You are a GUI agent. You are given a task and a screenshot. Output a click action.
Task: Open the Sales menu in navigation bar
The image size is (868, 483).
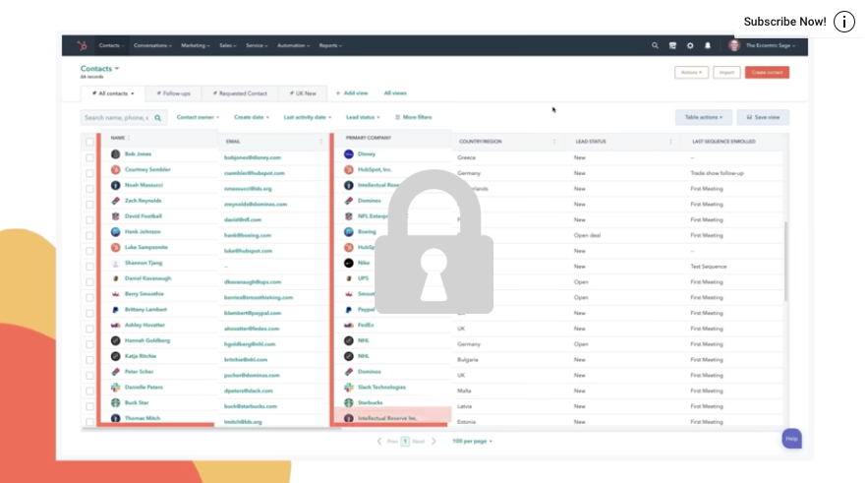pyautogui.click(x=228, y=45)
